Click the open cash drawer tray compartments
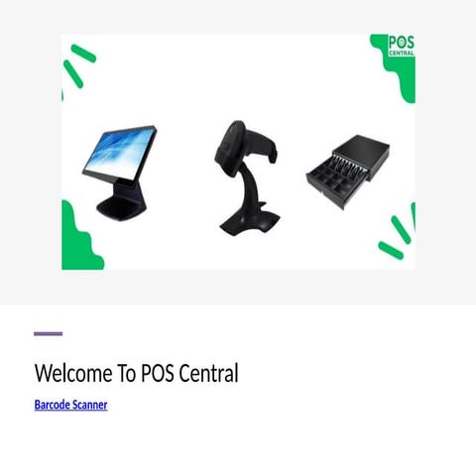The width and height of the screenshot is (476, 476). click(337, 178)
